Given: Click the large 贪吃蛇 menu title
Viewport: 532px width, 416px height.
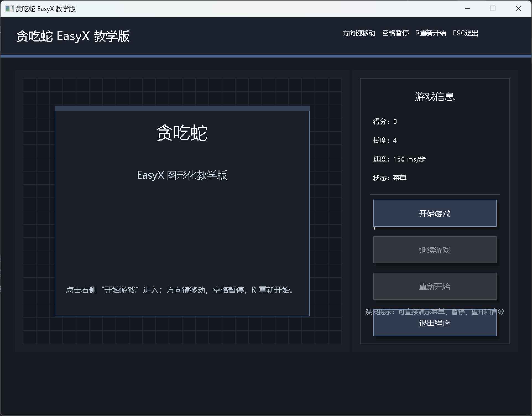Looking at the screenshot, I should (182, 133).
